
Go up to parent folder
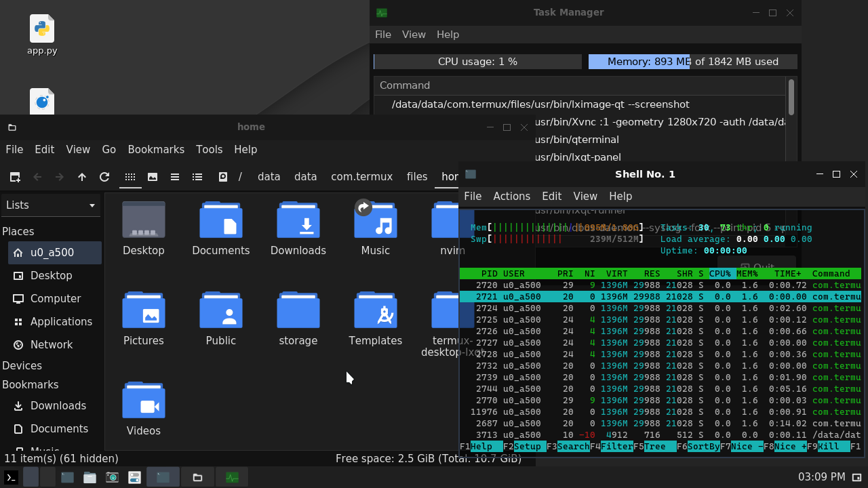[82, 177]
